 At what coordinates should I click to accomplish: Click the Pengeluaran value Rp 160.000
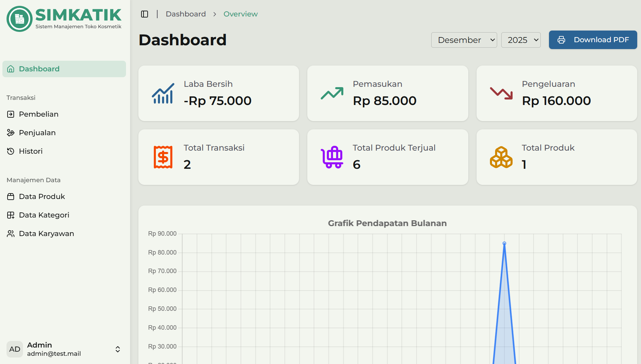[x=556, y=101]
